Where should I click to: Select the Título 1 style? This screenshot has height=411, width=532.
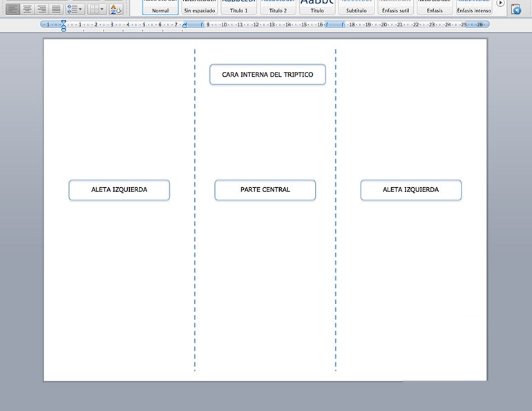tap(238, 7)
